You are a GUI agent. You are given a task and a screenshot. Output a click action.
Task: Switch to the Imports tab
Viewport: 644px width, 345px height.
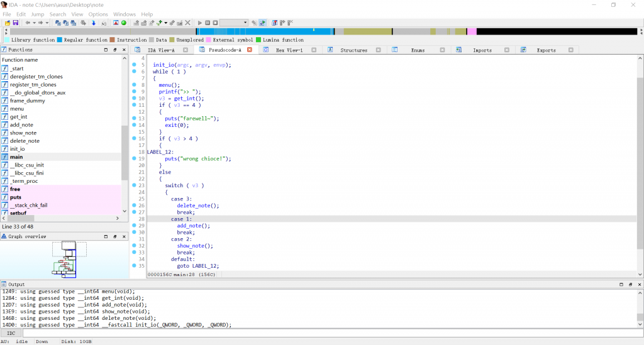click(x=482, y=50)
